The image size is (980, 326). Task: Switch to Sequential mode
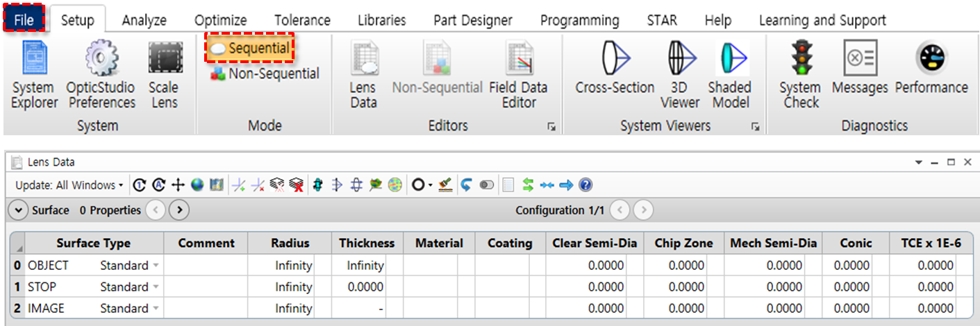click(250, 49)
